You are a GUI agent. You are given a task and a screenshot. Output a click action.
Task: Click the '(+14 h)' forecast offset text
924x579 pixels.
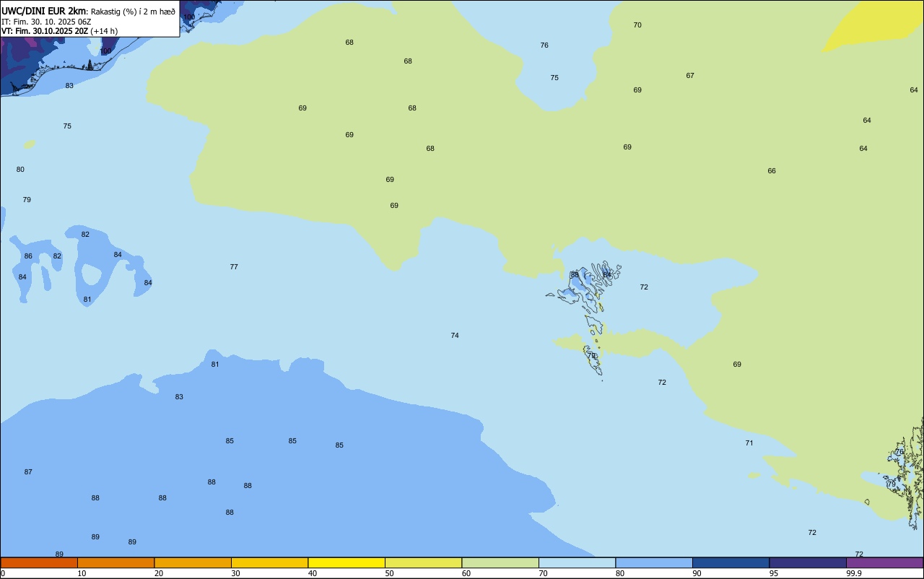pos(104,31)
